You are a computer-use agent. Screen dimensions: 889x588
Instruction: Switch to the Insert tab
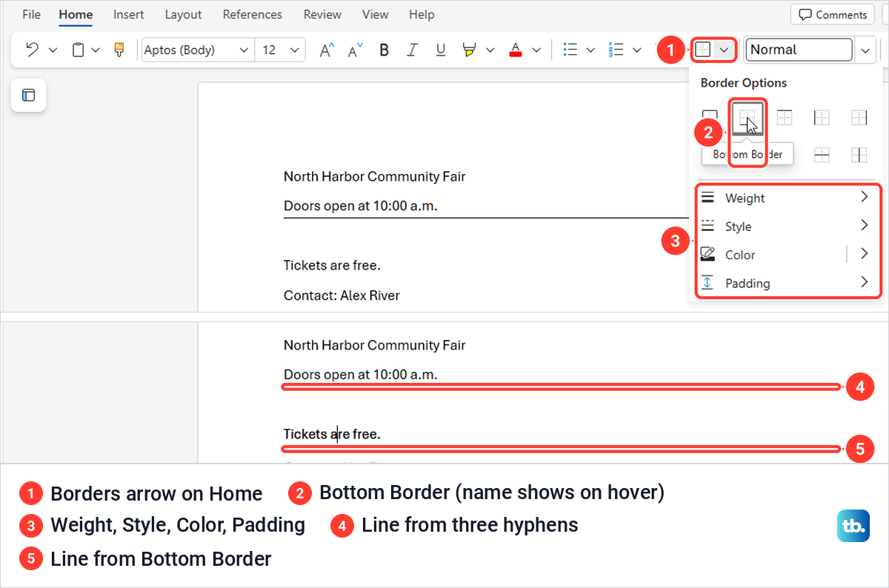coord(129,14)
